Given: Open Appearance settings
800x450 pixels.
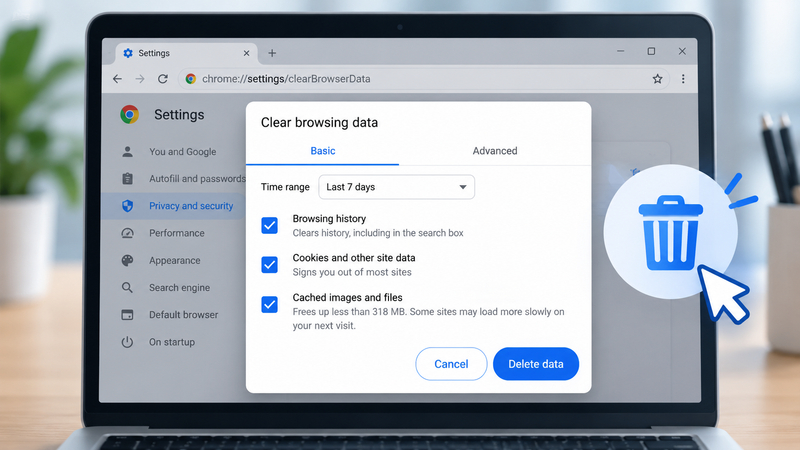Looking at the screenshot, I should (174, 260).
